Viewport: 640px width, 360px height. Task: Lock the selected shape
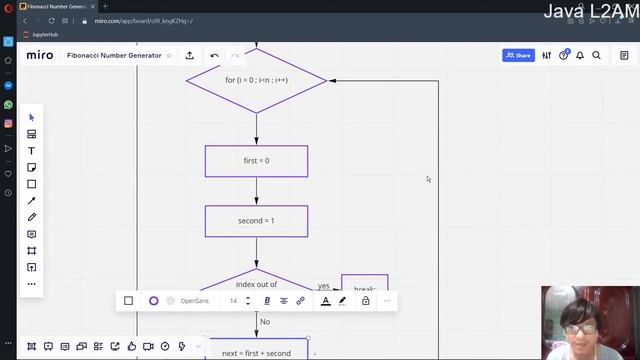(366, 301)
